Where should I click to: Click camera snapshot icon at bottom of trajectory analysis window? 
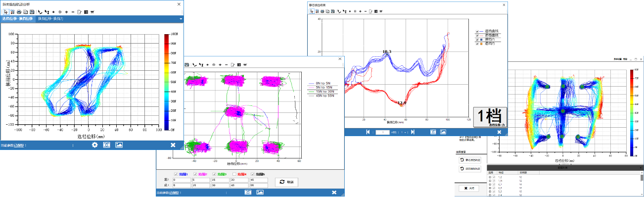(x=106, y=145)
